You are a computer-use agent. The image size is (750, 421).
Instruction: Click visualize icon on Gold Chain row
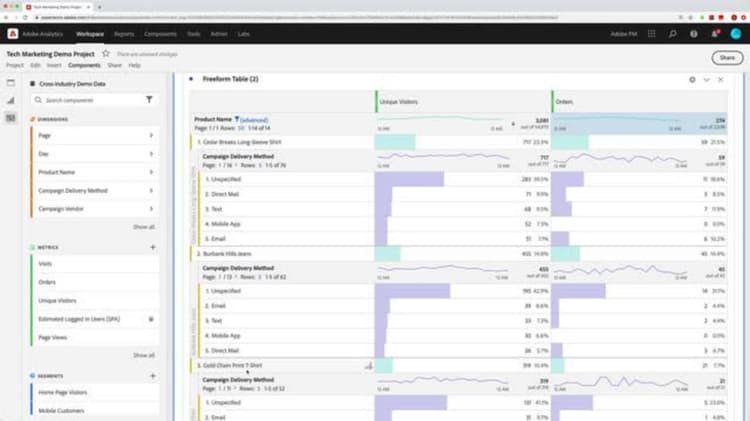368,366
